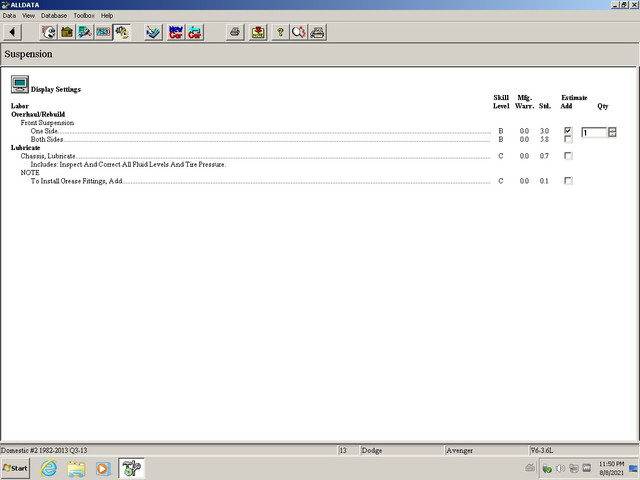640x480 pixels.
Task: Click the Chassis, Lubricate labor row
Action: point(285,156)
